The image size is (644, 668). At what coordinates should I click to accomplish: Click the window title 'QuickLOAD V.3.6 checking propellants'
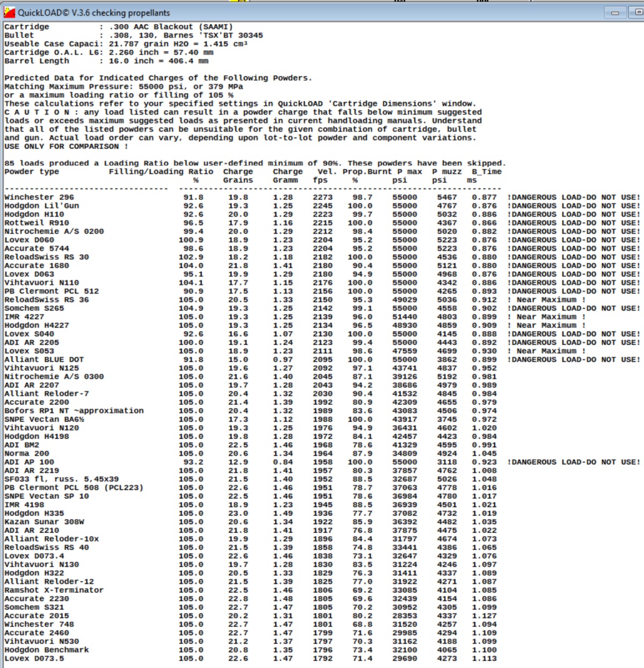[x=94, y=12]
